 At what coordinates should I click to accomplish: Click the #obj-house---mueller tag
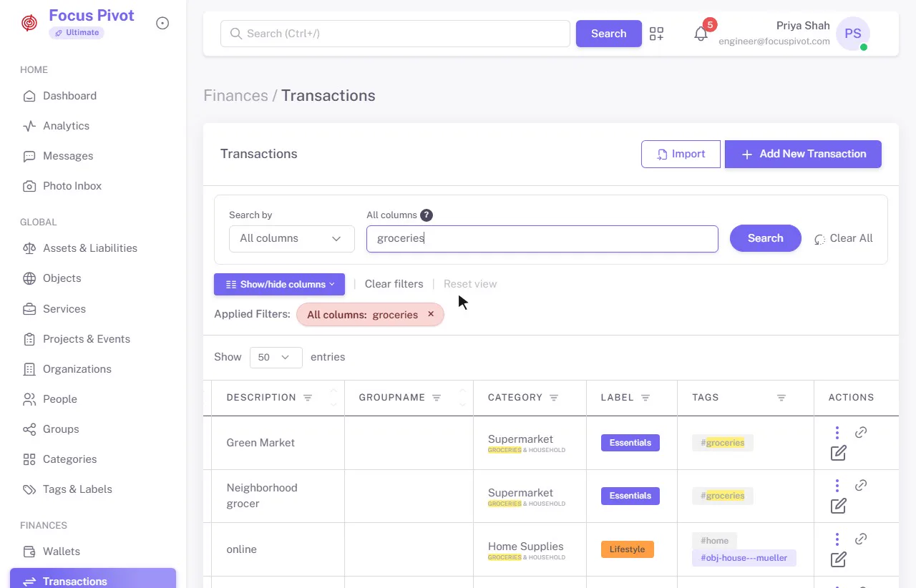tap(744, 558)
